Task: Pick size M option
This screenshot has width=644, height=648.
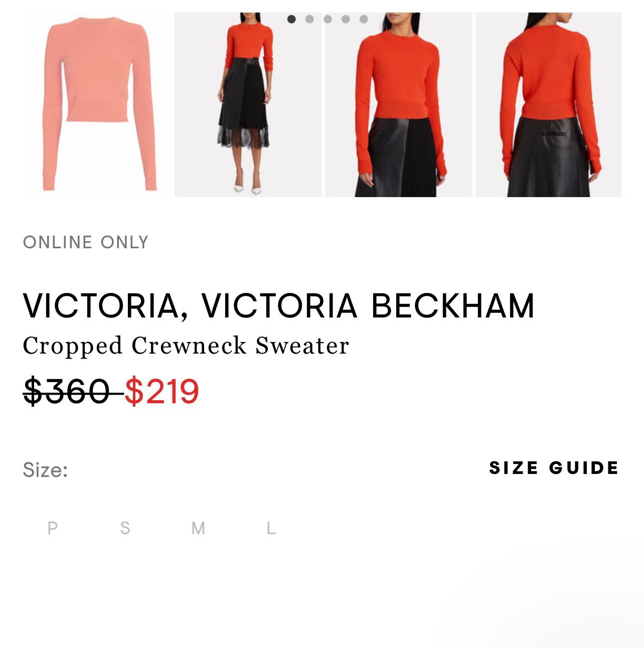Action: click(198, 528)
